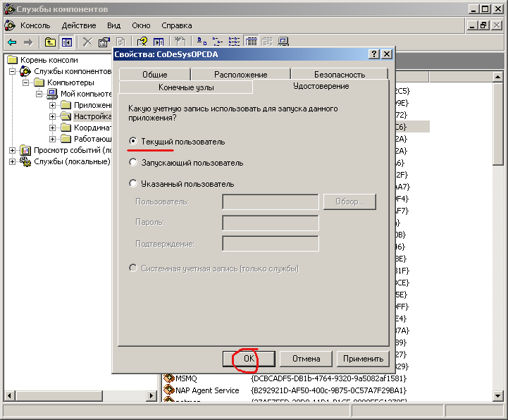Switch to the 'Общие' tab
Viewport: 508px width, 420px height.
point(155,75)
